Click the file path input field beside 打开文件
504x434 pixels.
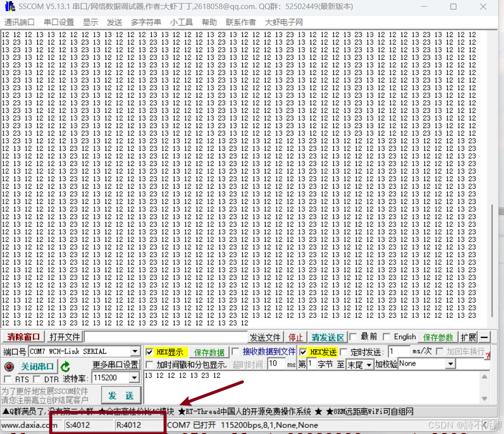(165, 337)
